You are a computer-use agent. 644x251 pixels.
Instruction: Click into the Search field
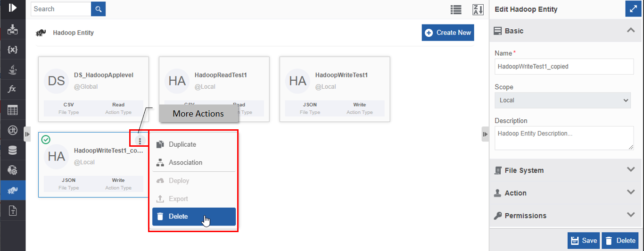61,8
